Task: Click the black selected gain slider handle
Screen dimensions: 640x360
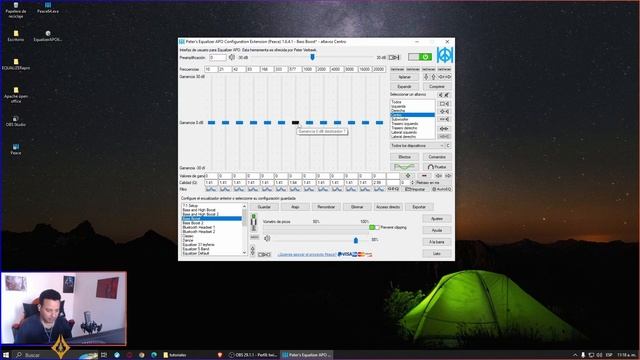Action: (296, 122)
